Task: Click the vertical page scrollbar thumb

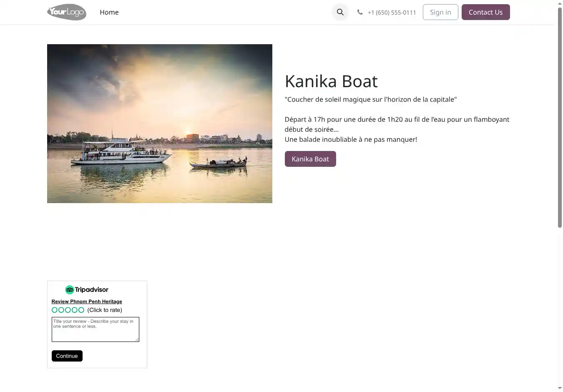Action: tap(560, 117)
